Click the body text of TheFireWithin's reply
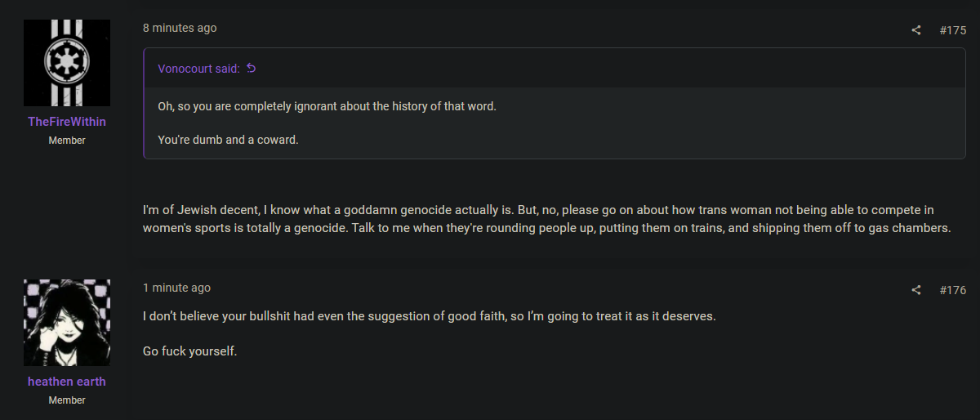Viewport: 980px width, 420px height. coord(547,219)
